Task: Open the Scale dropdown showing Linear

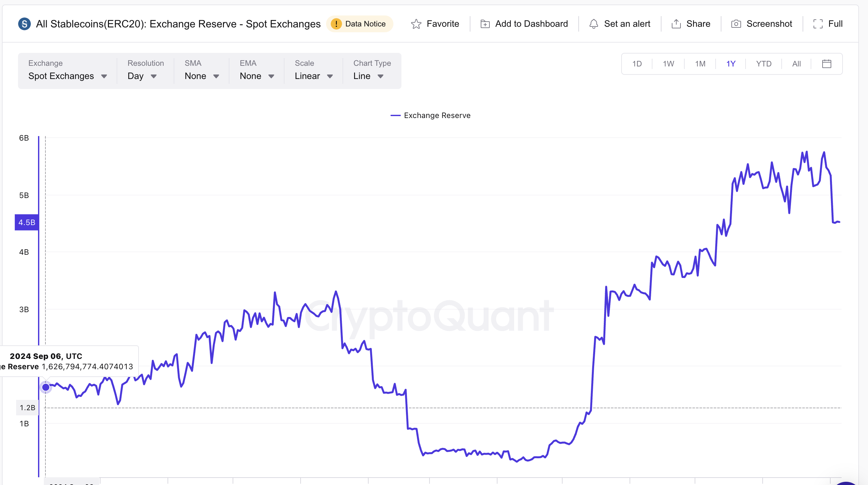Action: (x=313, y=76)
